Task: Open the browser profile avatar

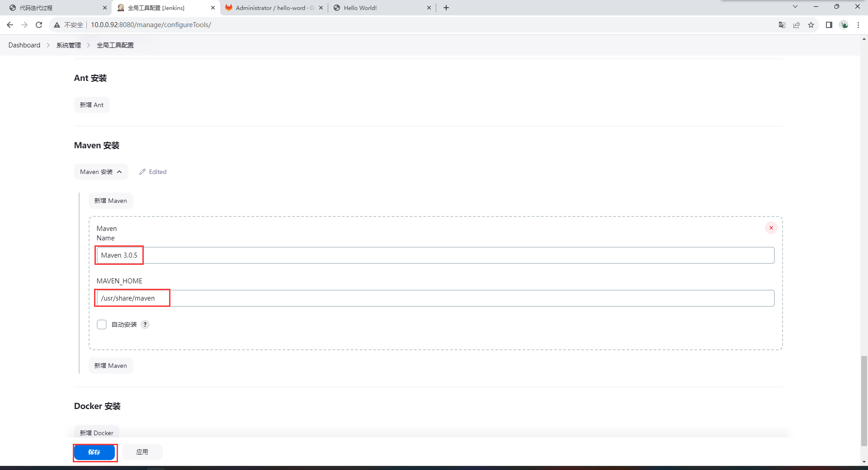Action: coord(844,25)
